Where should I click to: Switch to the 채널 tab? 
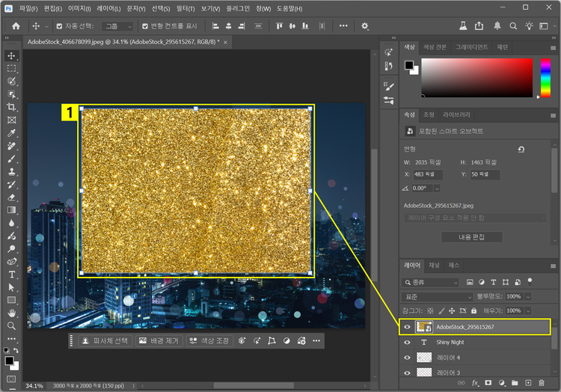pos(434,265)
